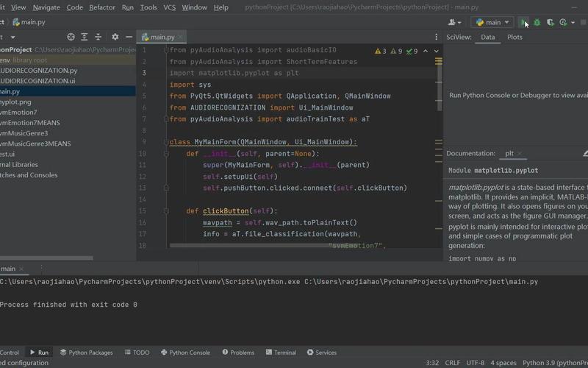
Task: Close the plt documentation tab
Action: pyautogui.click(x=520, y=153)
